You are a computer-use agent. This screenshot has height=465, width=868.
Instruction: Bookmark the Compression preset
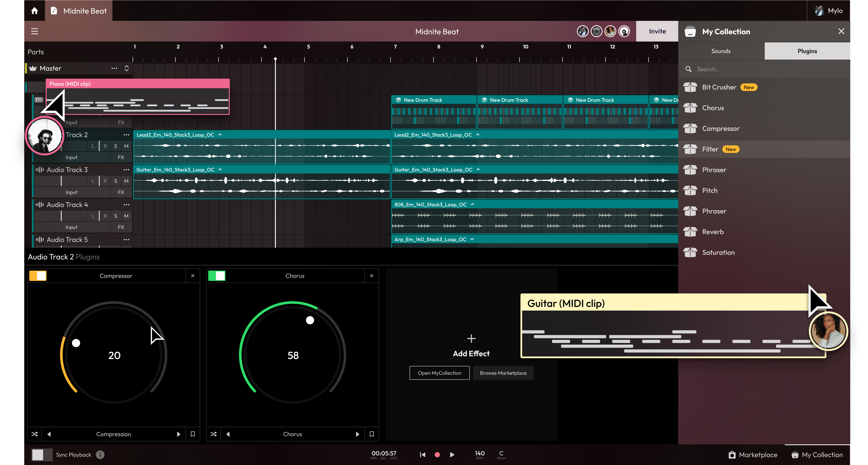coord(193,434)
